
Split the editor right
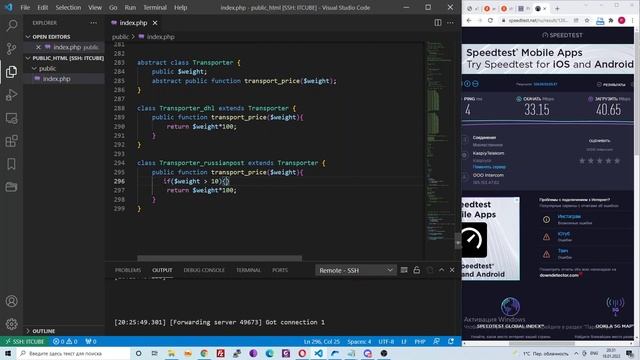[438, 23]
